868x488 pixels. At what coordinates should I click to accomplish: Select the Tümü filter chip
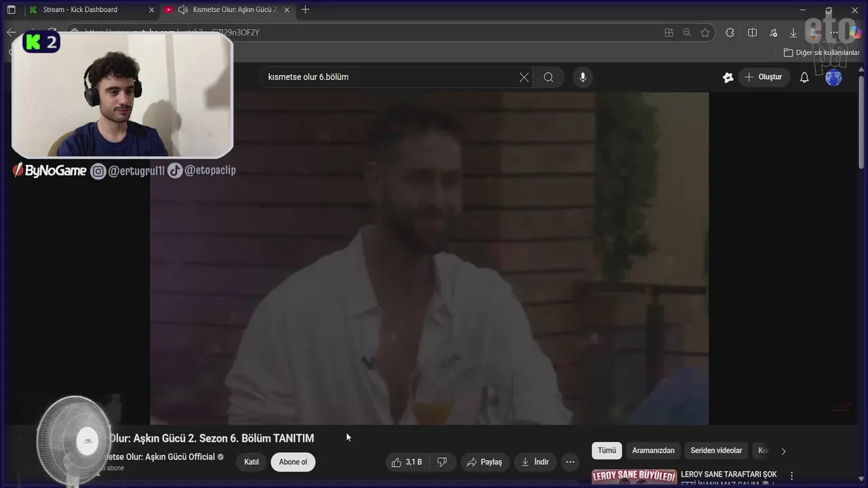[607, 451]
